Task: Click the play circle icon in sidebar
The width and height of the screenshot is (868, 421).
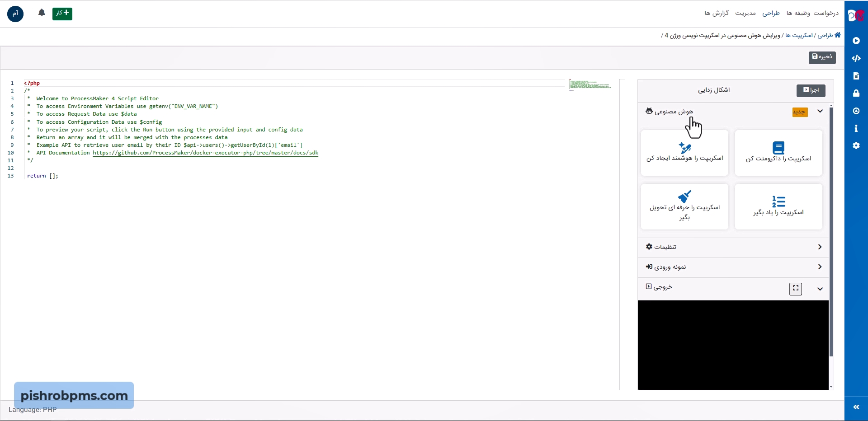Action: (x=856, y=41)
